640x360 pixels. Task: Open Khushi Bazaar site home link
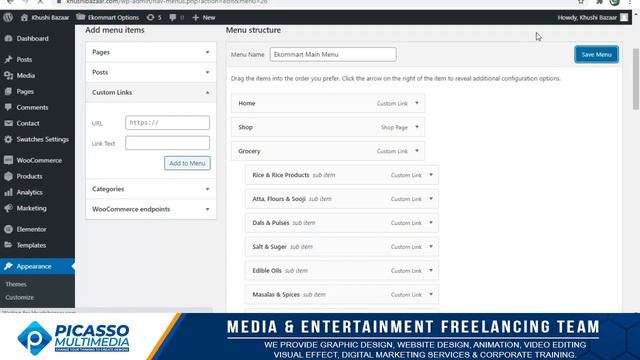click(x=45, y=18)
